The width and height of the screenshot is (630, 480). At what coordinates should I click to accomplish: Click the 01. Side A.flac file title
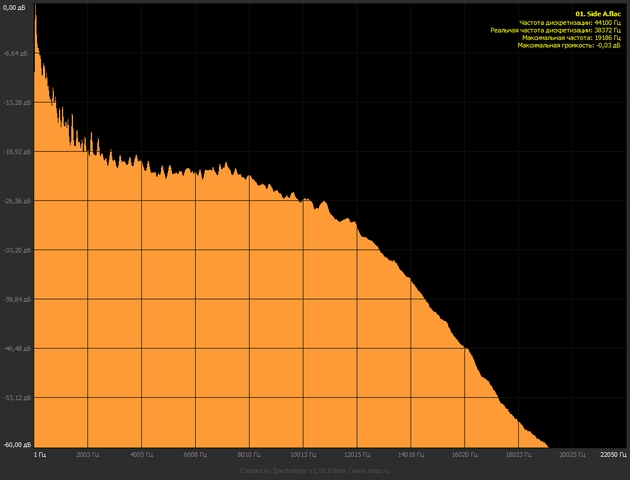point(598,14)
